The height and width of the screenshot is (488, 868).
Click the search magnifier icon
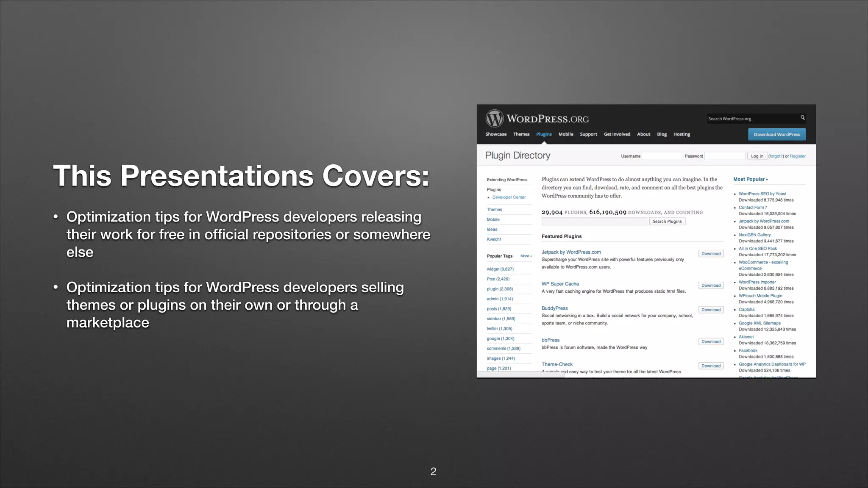[802, 118]
